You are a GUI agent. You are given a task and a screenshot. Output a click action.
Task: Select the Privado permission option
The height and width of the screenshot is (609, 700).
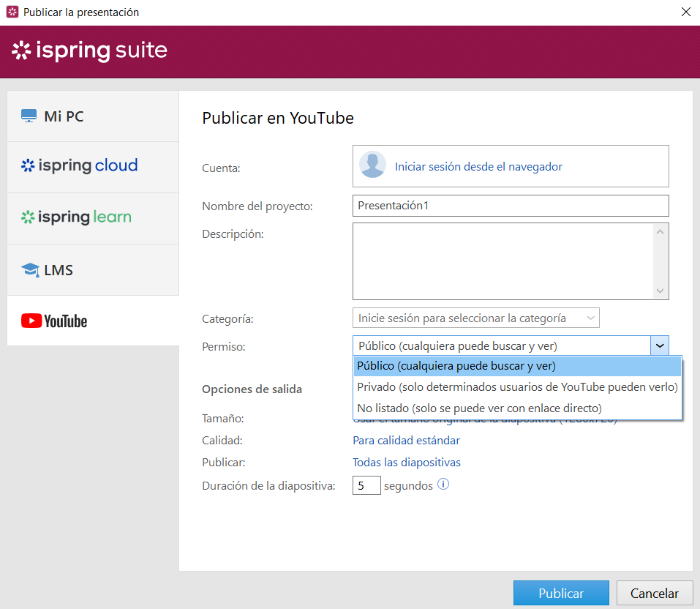point(516,386)
